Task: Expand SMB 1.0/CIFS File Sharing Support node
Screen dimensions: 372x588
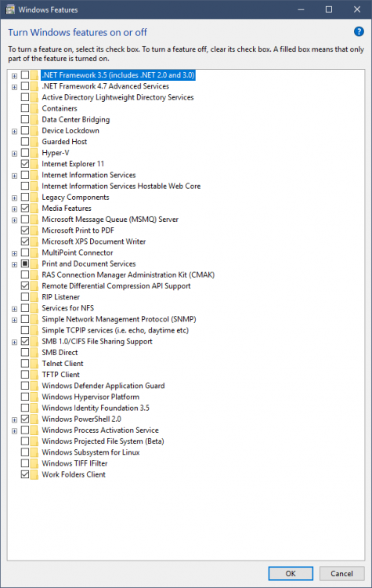Action: point(14,342)
